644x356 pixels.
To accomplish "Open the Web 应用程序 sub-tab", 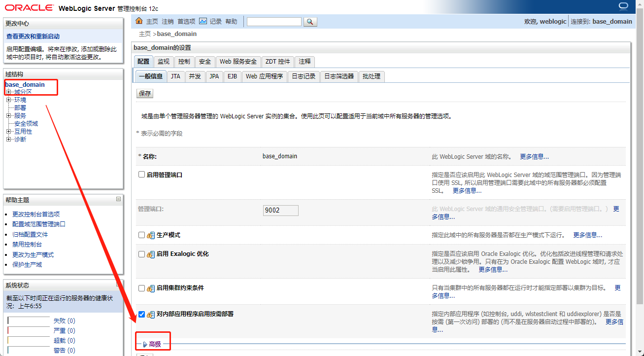I will (264, 76).
